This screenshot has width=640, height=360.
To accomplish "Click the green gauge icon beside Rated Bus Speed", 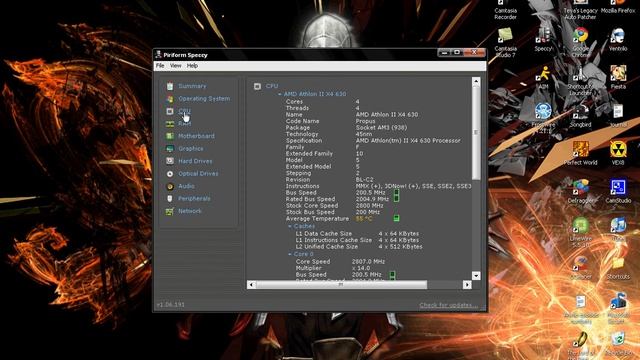I will (x=396, y=199).
